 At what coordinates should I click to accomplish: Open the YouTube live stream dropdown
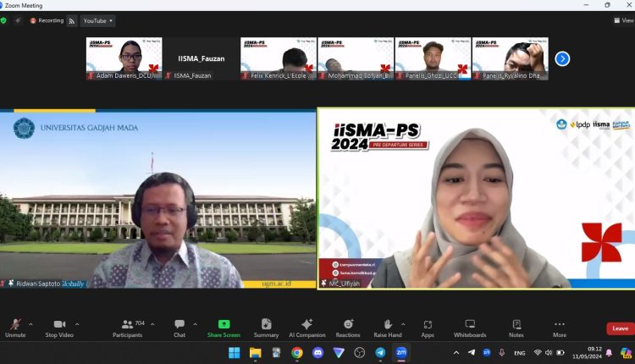point(97,20)
